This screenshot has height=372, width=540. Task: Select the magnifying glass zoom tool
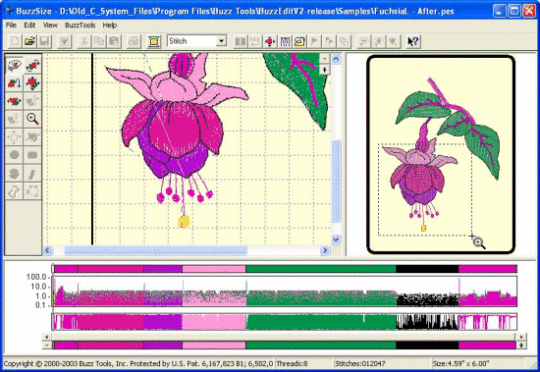32,119
